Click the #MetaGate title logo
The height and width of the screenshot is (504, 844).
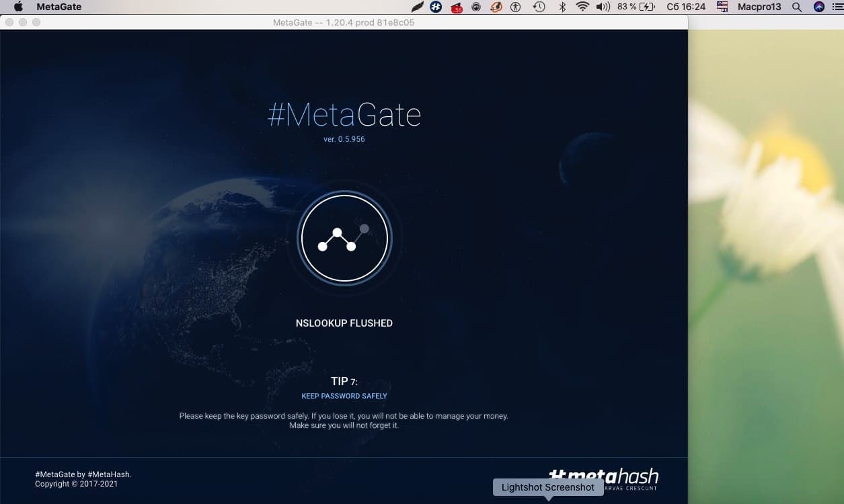coord(344,115)
